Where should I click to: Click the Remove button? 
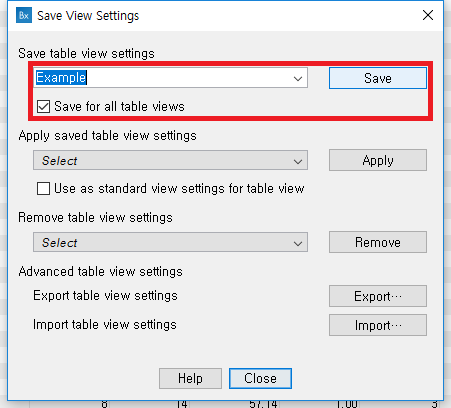pyautogui.click(x=378, y=242)
